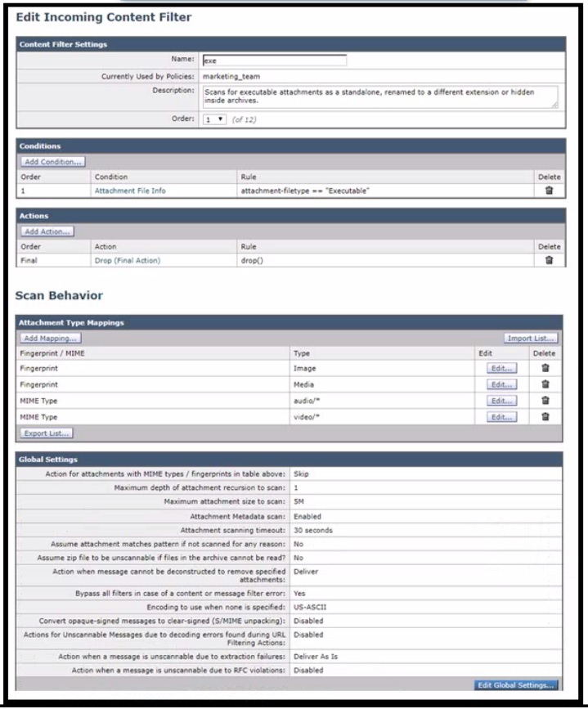Image resolution: width=588 pixels, height=709 pixels.
Task: Delete the audio/* MIME type mapping
Action: 545,401
